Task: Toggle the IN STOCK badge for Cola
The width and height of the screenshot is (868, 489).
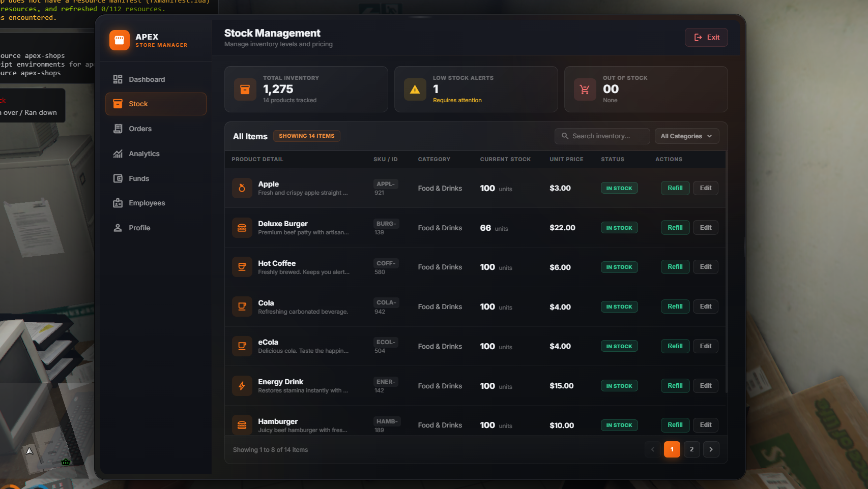Action: (x=619, y=307)
